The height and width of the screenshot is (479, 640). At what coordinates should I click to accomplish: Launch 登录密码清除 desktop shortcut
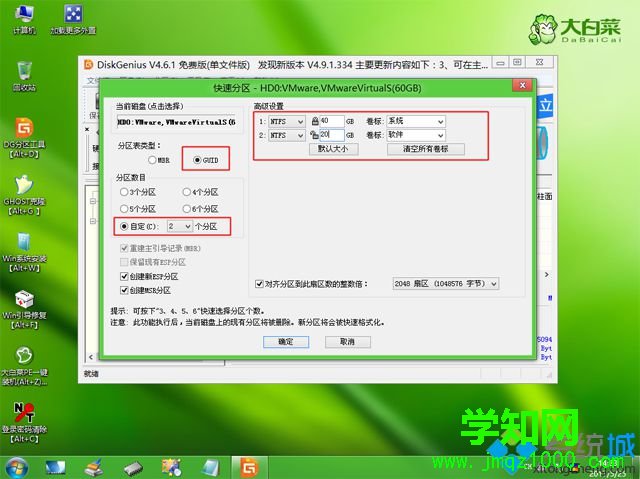(24, 422)
